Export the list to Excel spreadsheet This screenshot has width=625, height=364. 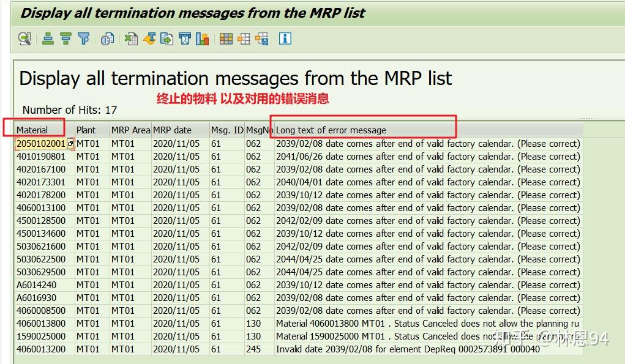[131, 39]
